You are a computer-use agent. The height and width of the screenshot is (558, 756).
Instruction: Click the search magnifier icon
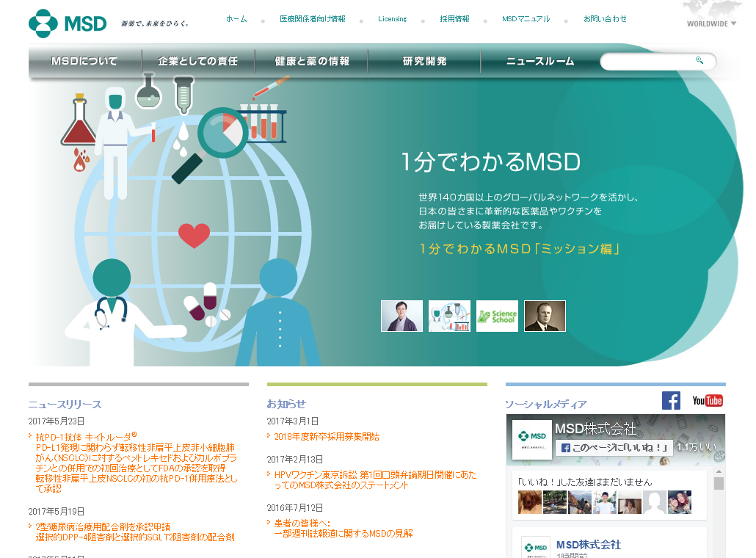(x=699, y=60)
